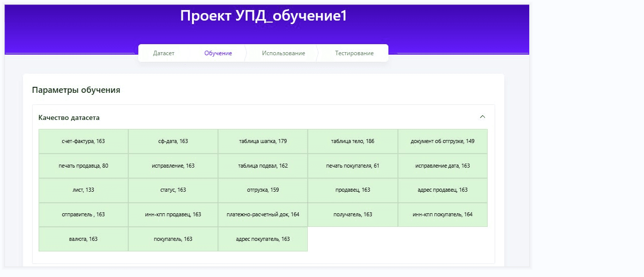The height and width of the screenshot is (277, 644).
Task: Open the Датасет tab
Action: coord(164,53)
